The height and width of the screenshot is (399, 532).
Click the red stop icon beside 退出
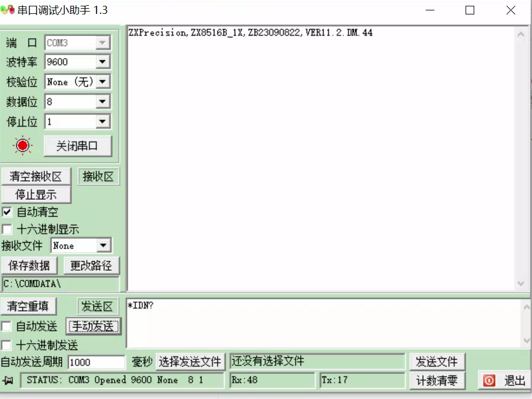click(x=489, y=380)
